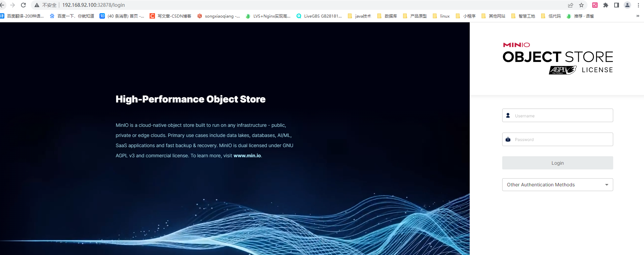
Task: Open the Chrome three-dot menu
Action: pos(638,5)
